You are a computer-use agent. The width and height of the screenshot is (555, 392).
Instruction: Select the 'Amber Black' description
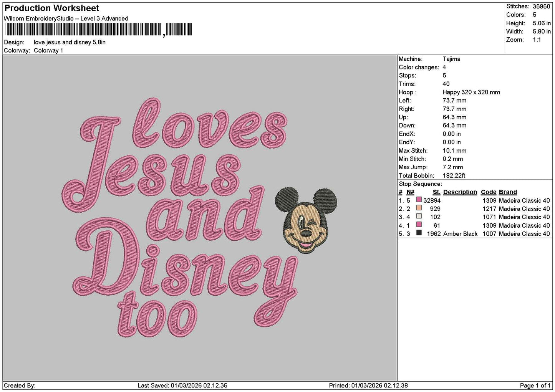(460, 234)
